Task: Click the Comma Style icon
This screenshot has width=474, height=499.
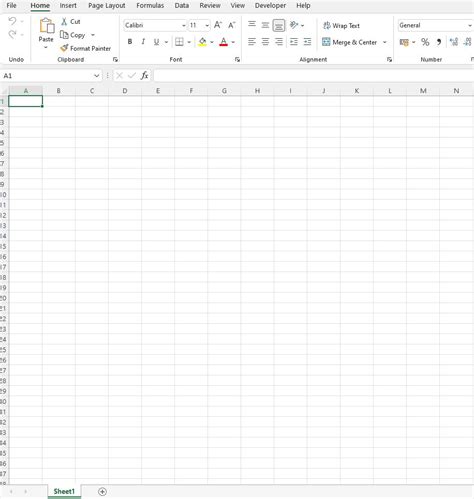Action: click(x=439, y=42)
